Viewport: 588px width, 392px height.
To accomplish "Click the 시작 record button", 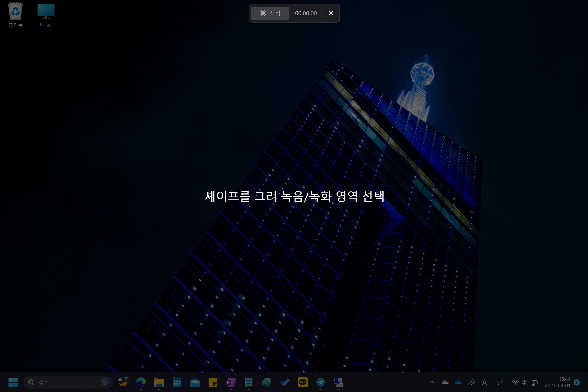I will [x=270, y=13].
